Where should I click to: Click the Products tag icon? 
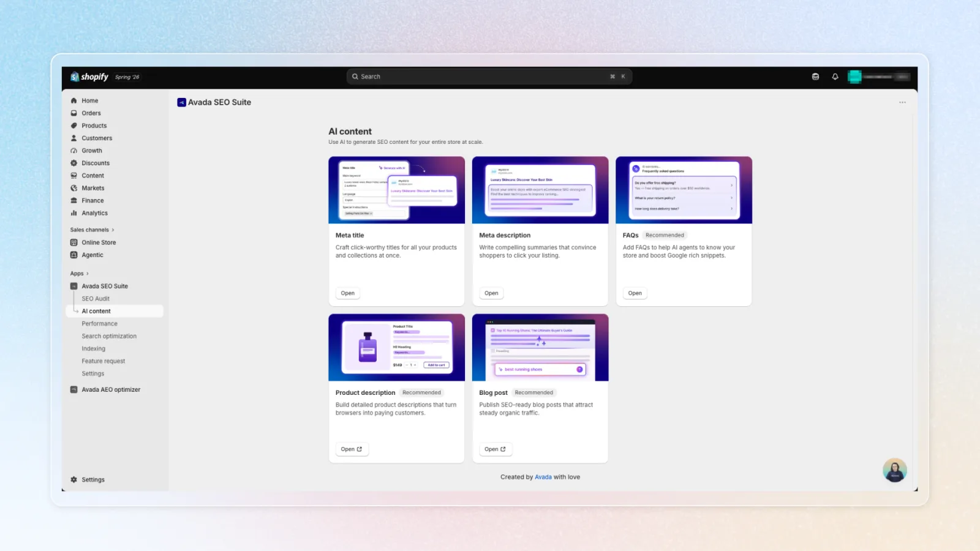(x=73, y=126)
